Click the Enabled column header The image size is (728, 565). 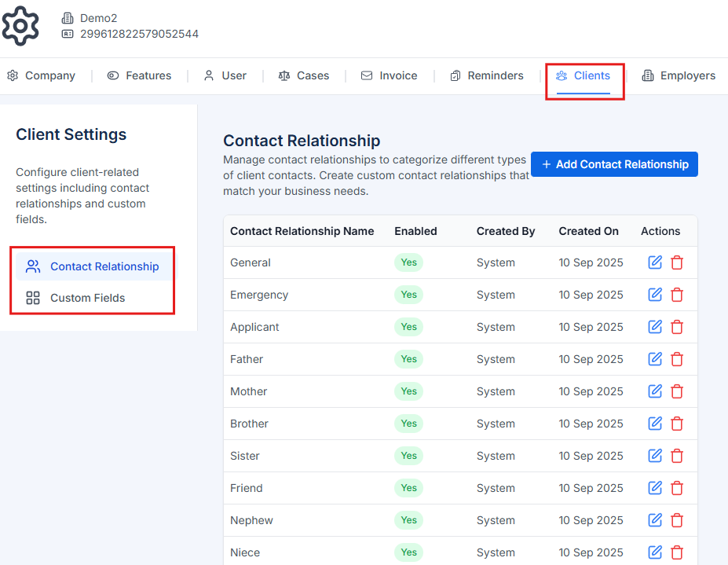(x=415, y=231)
